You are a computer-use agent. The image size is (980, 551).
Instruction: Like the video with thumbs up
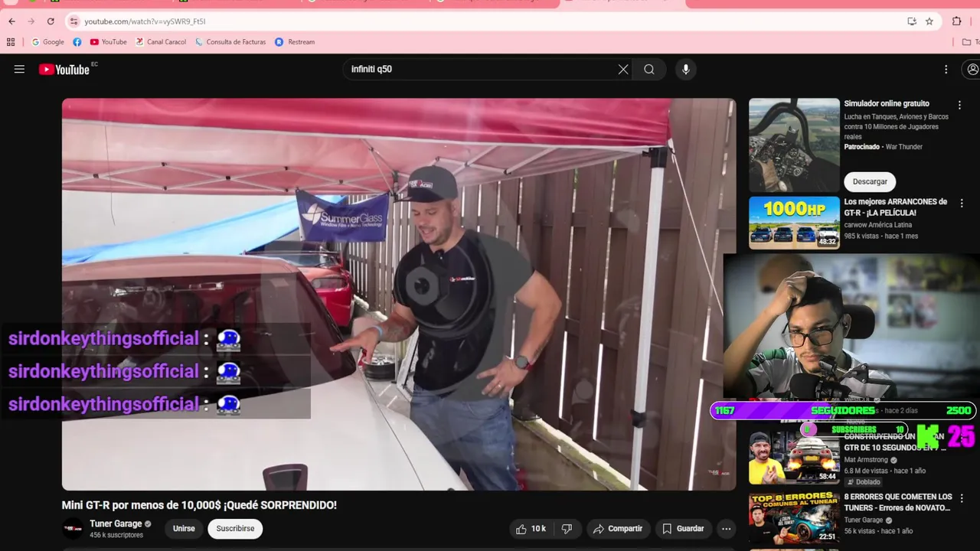click(x=531, y=529)
